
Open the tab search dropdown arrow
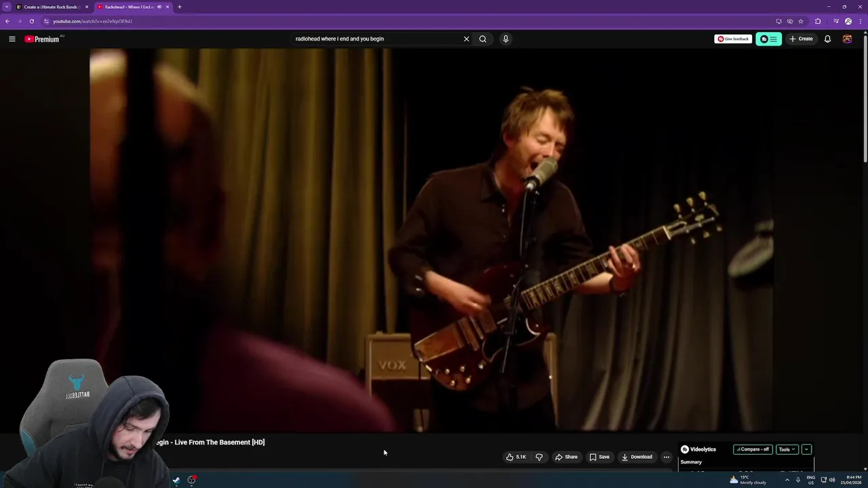point(6,7)
